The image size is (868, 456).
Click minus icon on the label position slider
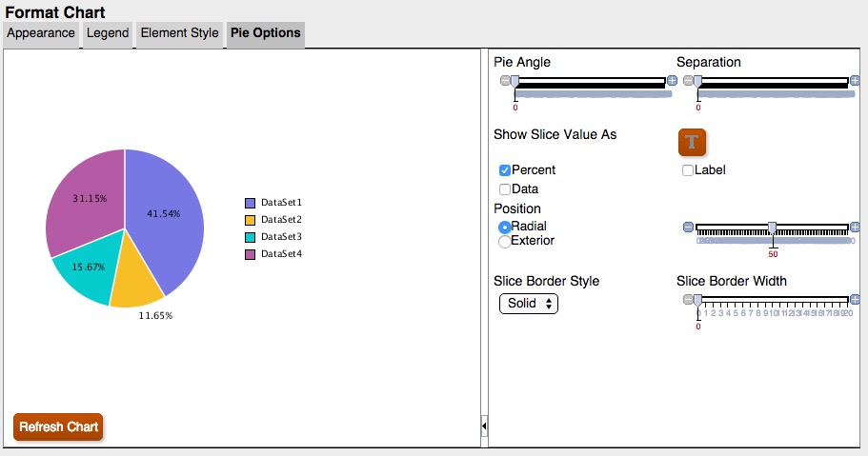(x=688, y=227)
